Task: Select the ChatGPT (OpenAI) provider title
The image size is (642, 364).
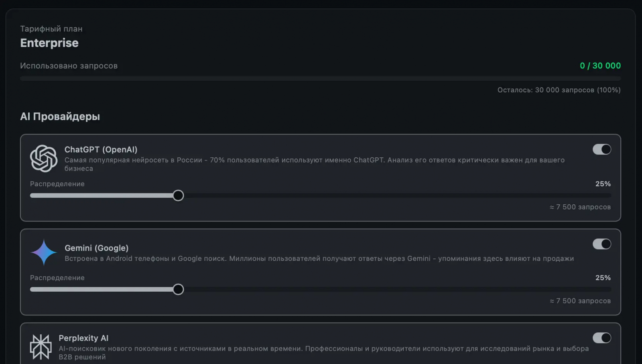Action: point(101,150)
